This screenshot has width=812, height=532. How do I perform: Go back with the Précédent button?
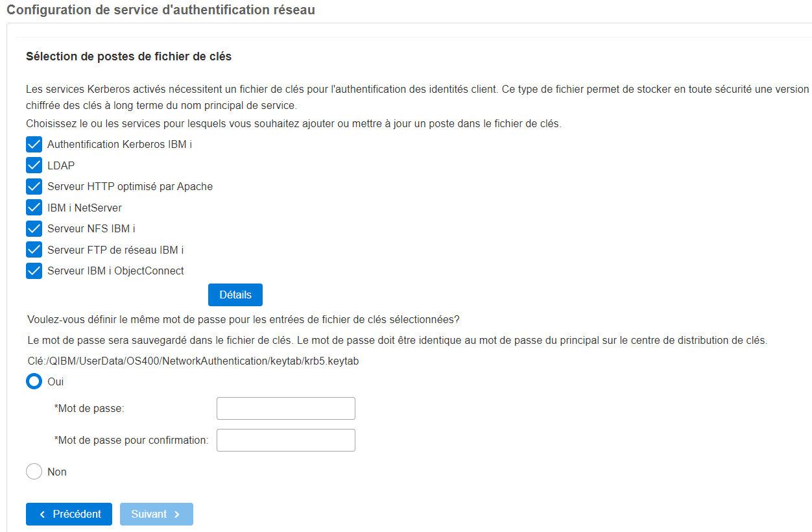(x=69, y=514)
